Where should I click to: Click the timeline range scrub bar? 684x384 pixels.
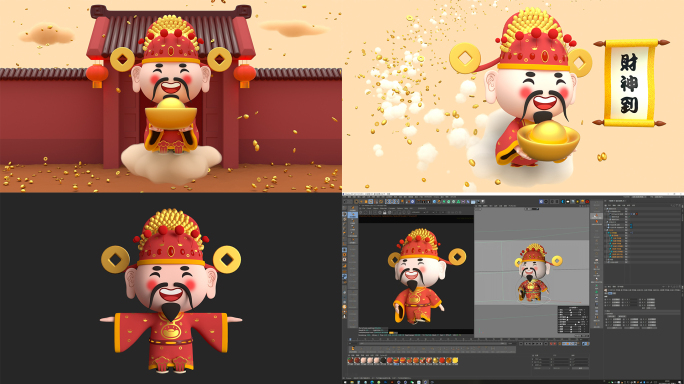pyautogui.click(x=433, y=343)
